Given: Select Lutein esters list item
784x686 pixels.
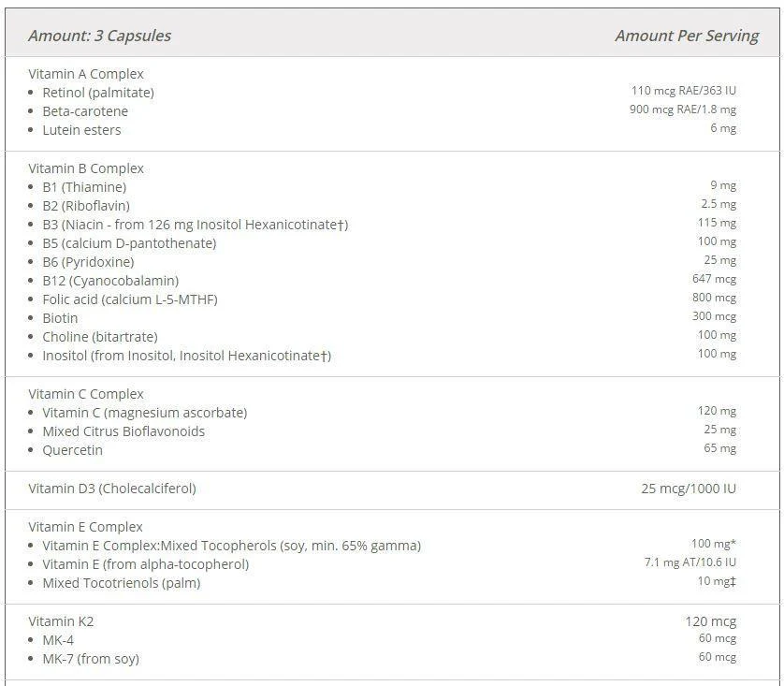Looking at the screenshot, I should 81,130.
